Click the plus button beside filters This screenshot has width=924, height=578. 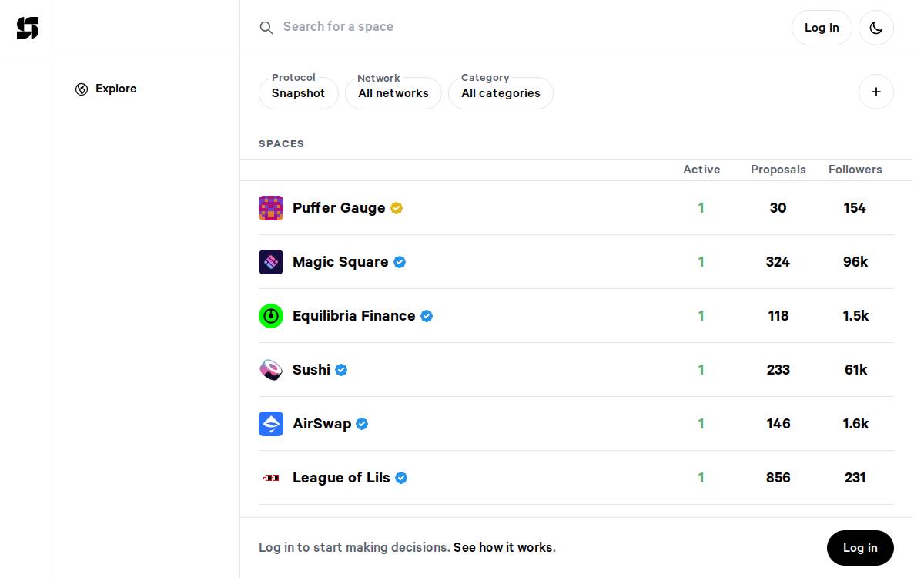coord(876,92)
